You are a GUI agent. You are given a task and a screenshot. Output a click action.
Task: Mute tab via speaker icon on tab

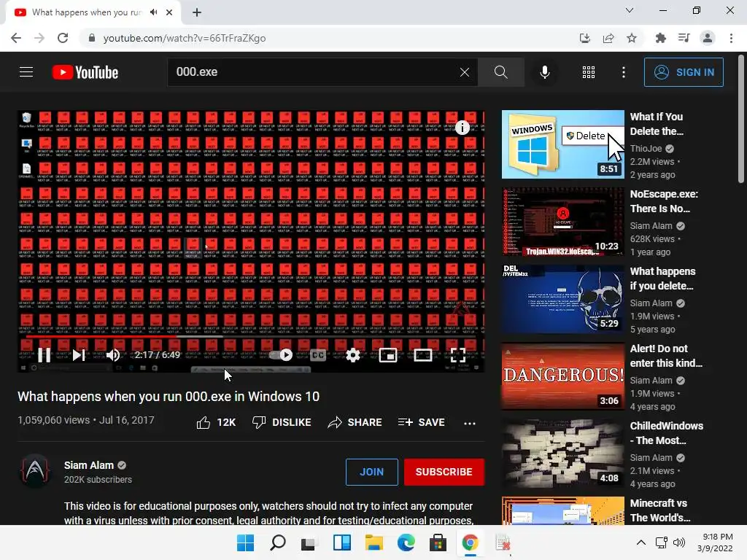coord(153,12)
